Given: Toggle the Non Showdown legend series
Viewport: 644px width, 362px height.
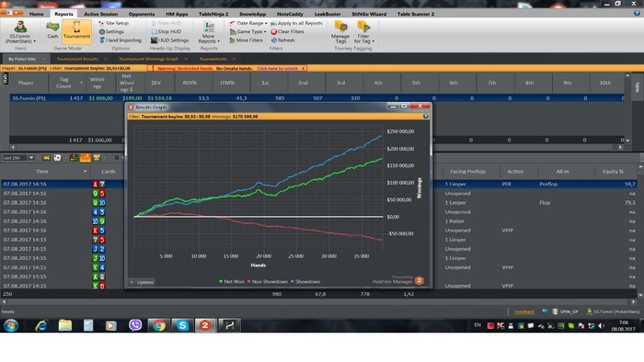Looking at the screenshot, I should click(268, 282).
